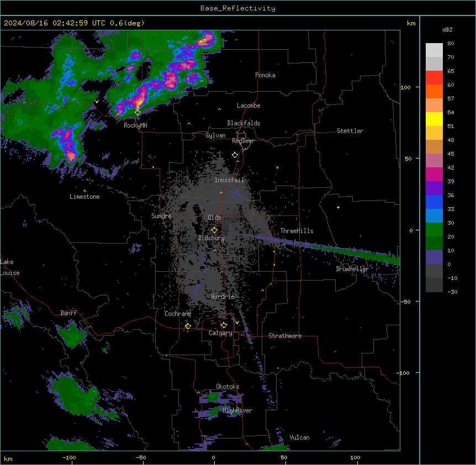Click the Lacombe city label
This screenshot has width=476, height=465.
pos(248,105)
